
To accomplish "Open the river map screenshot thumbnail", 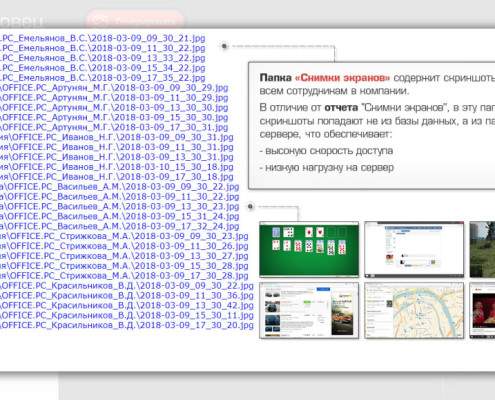I will tap(414, 311).
